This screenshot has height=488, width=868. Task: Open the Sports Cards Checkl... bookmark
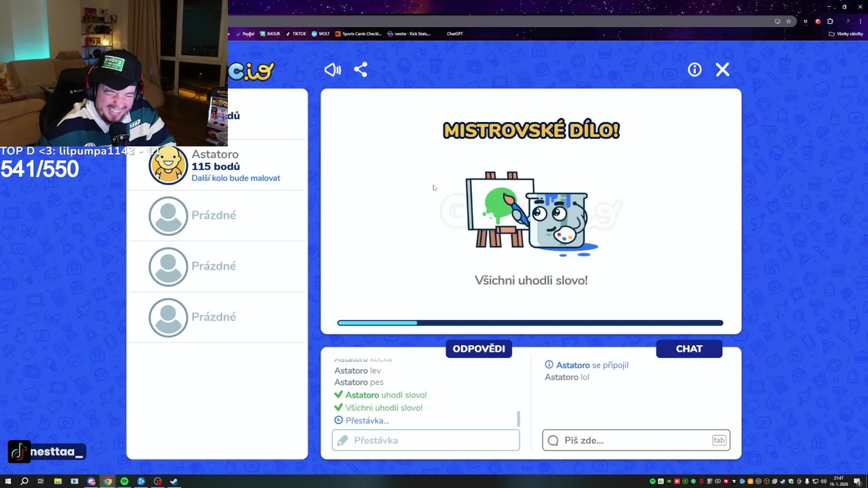[x=359, y=34]
